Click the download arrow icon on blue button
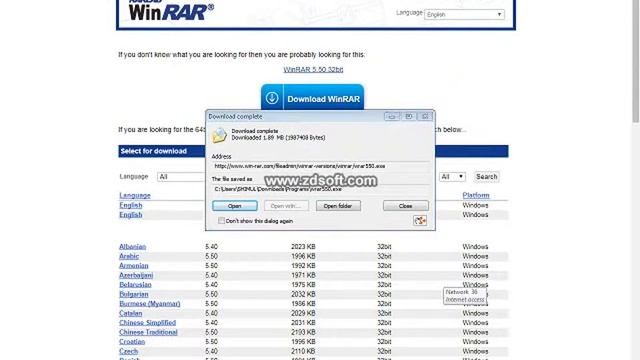The width and height of the screenshot is (640, 360). [272, 98]
